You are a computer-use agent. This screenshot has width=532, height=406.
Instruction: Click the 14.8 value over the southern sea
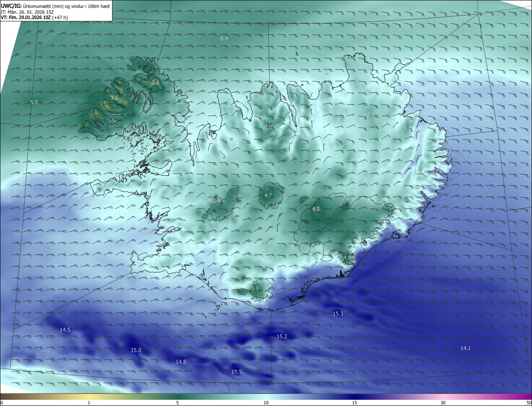coord(181,362)
